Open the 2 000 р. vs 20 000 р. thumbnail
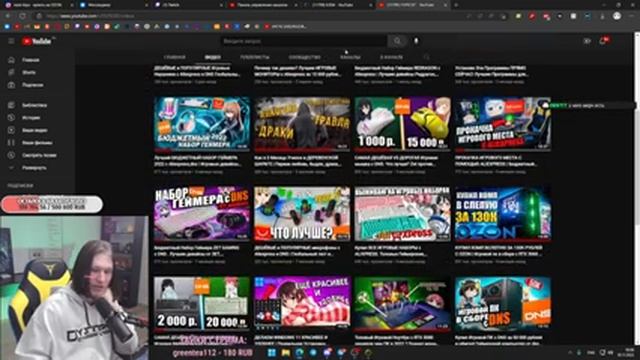This screenshot has height=360, width=640. [x=202, y=303]
